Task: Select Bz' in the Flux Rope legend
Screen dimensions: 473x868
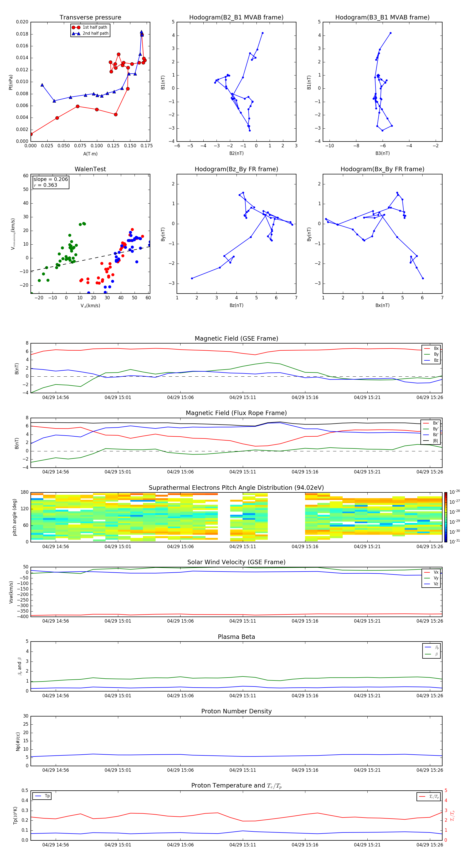Action: click(x=431, y=435)
